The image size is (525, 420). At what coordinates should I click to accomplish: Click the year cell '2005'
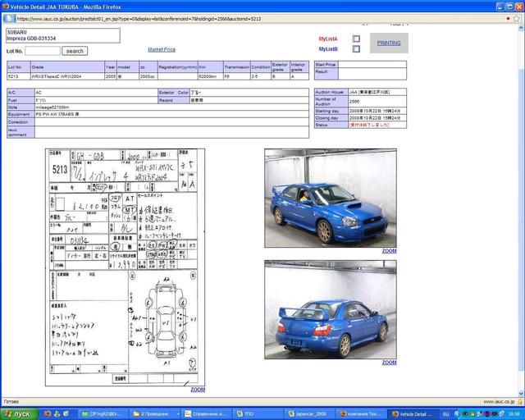[111, 76]
